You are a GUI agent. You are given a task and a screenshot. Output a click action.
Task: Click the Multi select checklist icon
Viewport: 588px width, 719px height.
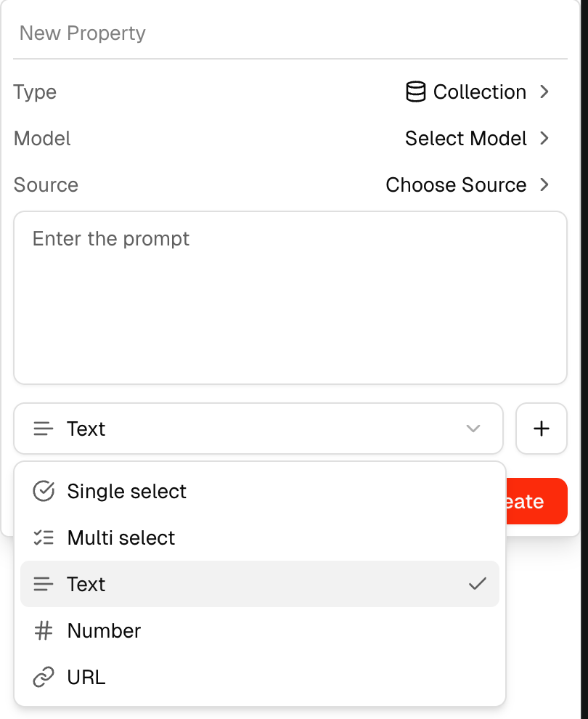point(44,538)
